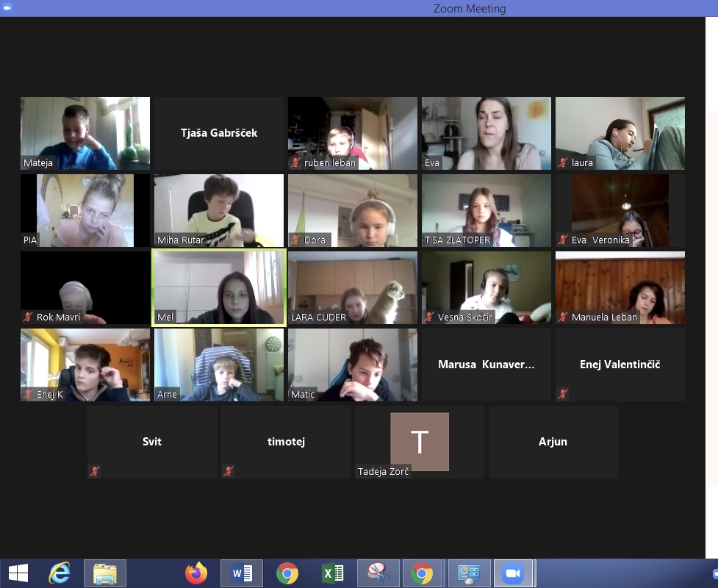
Task: Click the muted mic icon on ruben leban's tile
Action: coord(295,163)
